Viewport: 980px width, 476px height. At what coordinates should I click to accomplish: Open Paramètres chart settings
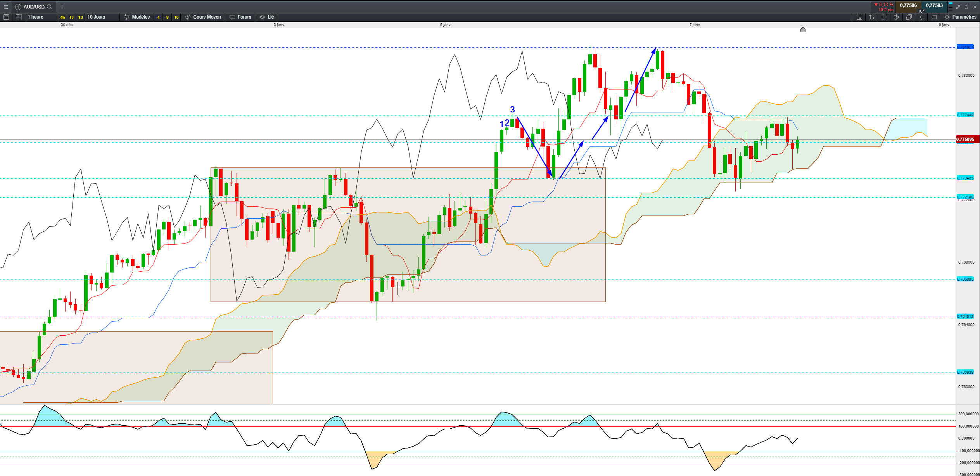click(x=960, y=17)
